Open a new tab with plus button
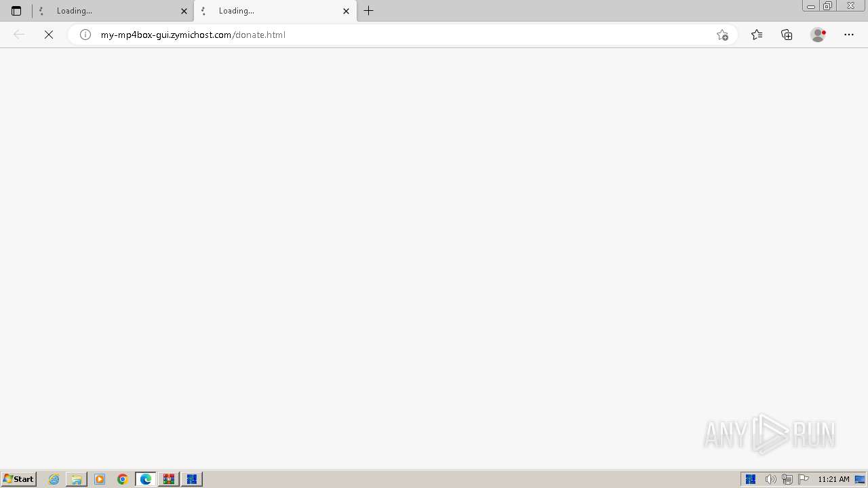The width and height of the screenshot is (868, 488). click(369, 11)
